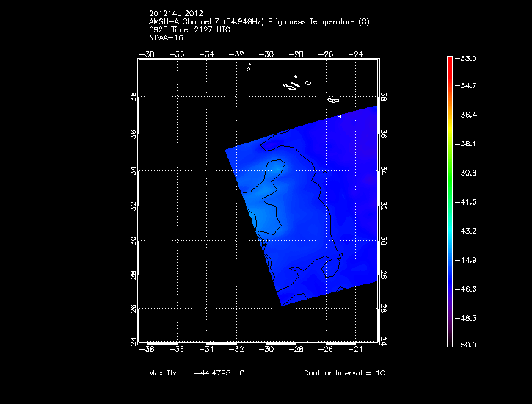Click the 38 latitude label on the left axis

click(133, 99)
